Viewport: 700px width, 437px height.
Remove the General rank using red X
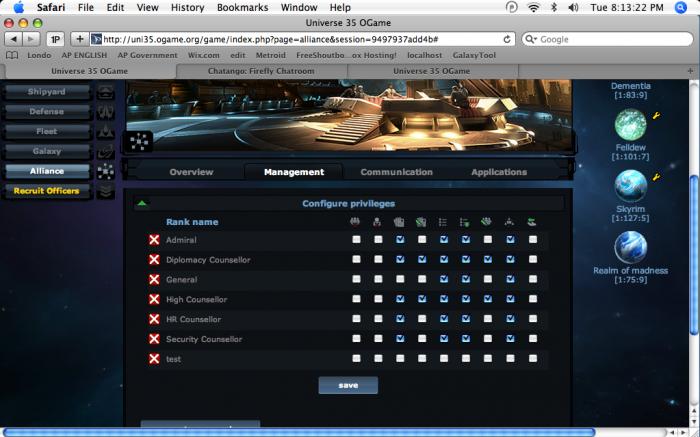click(x=154, y=279)
